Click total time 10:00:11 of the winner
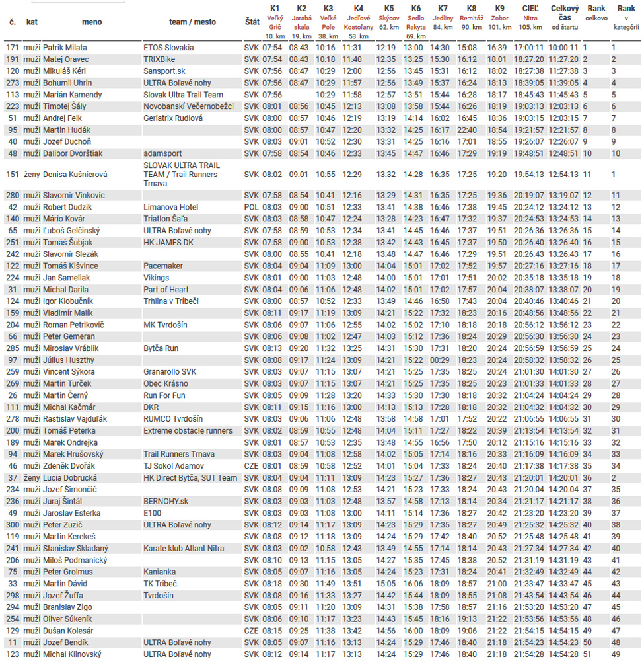This screenshot has width=644, height=661. (x=563, y=48)
